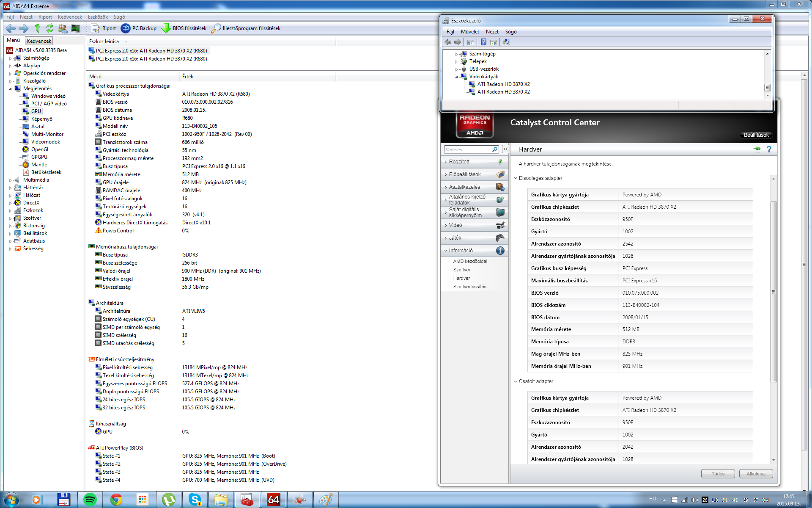Open PC Backup from toolbar
This screenshot has height=508, width=812.
[126, 28]
